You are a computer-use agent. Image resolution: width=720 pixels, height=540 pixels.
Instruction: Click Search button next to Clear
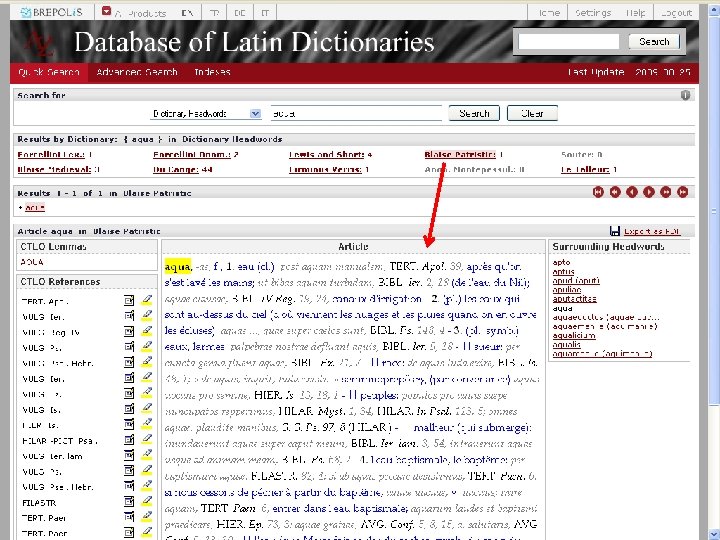[x=474, y=113]
